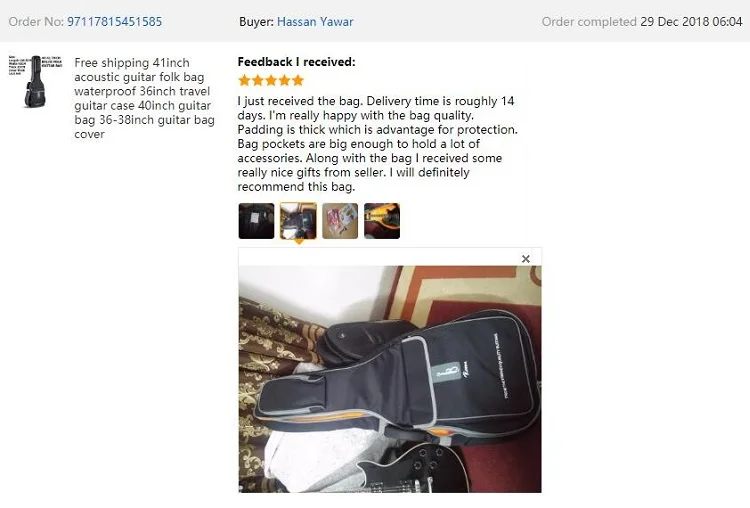Close the enlarged review photo
The width and height of the screenshot is (750, 508).
pyautogui.click(x=526, y=259)
